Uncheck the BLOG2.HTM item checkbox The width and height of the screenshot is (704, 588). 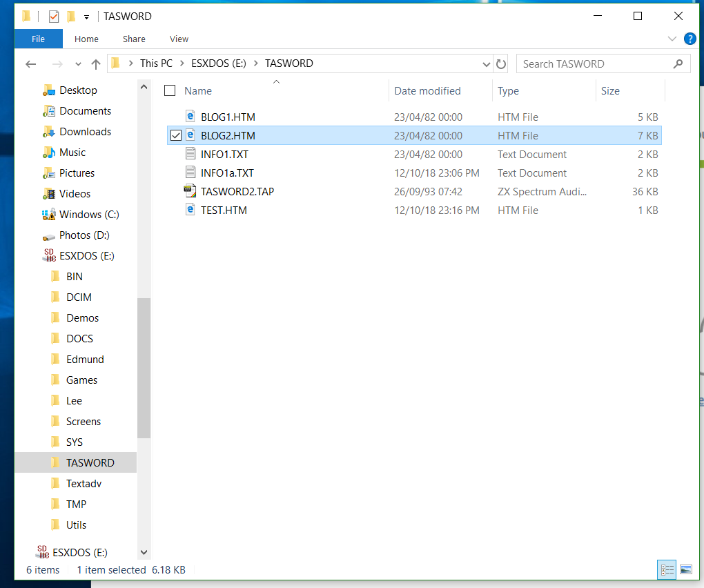click(176, 135)
